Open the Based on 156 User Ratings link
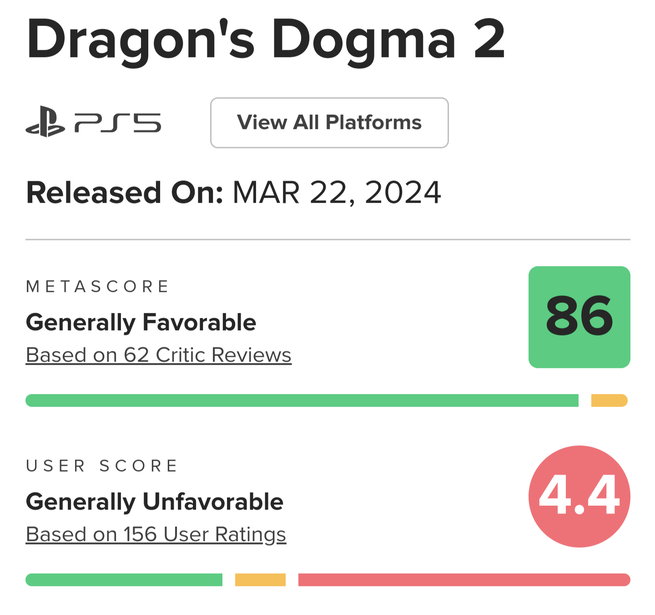The width and height of the screenshot is (655, 615). click(156, 534)
